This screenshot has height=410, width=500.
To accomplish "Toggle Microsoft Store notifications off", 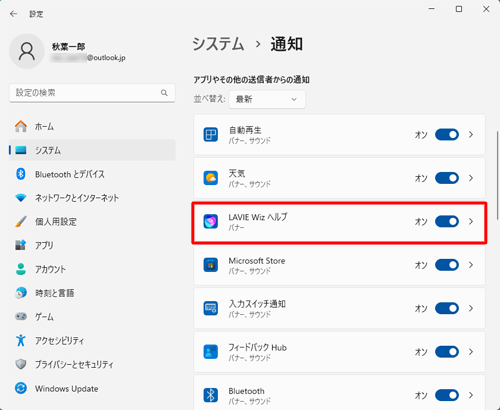I will point(447,265).
